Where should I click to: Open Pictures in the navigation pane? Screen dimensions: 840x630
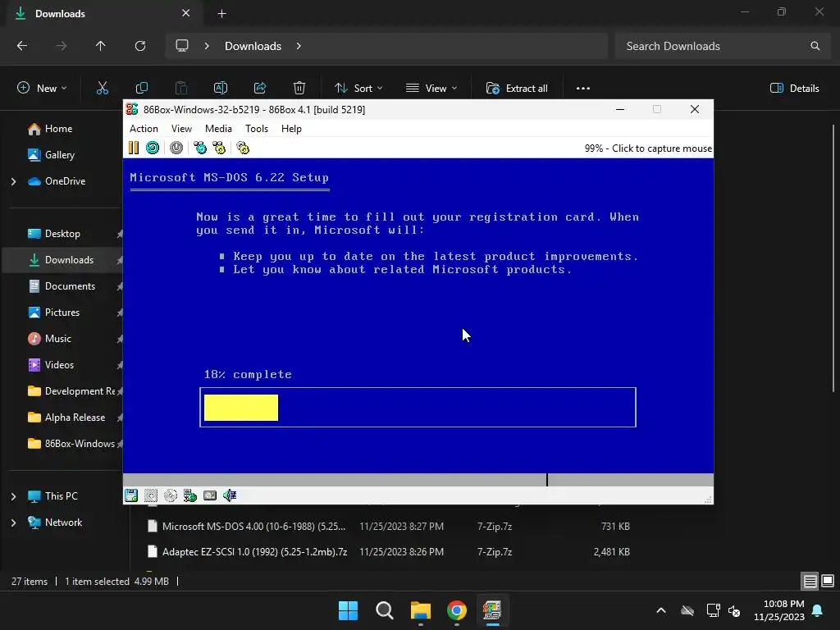(63, 313)
